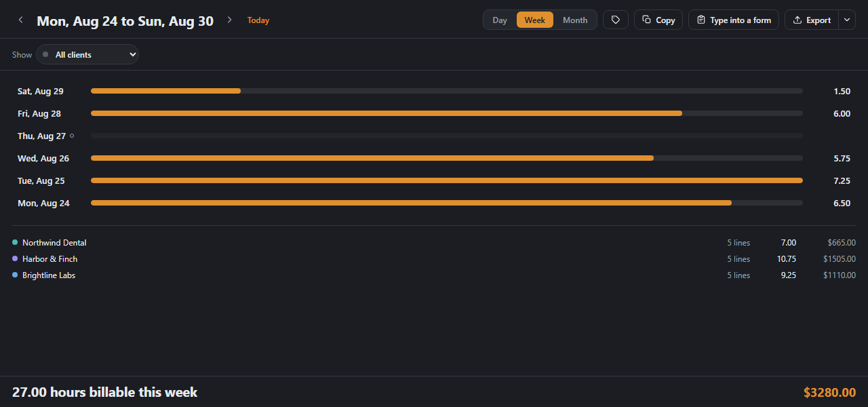Switch to Month view
The width and height of the screenshot is (868, 407).
[575, 20]
